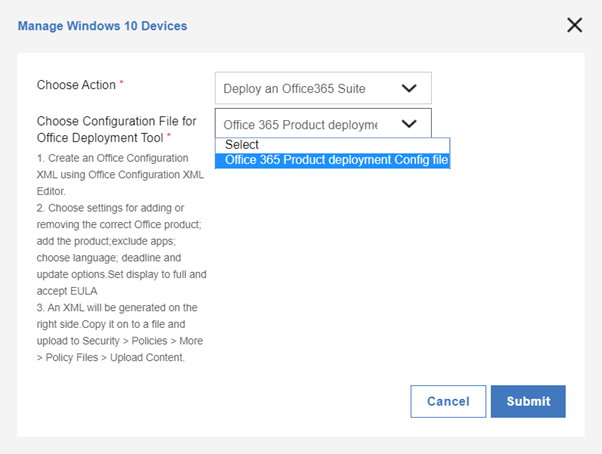The height and width of the screenshot is (454, 602).
Task: Click the Choose Action label
Action: [x=76, y=85]
